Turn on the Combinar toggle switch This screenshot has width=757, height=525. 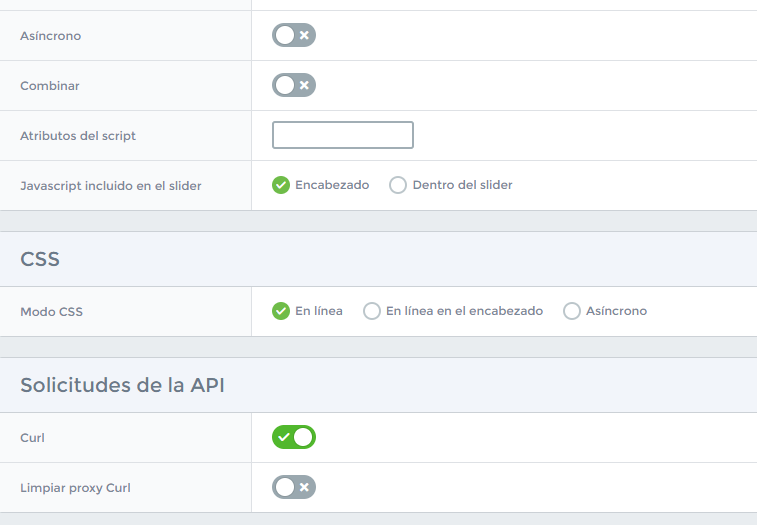coord(294,85)
